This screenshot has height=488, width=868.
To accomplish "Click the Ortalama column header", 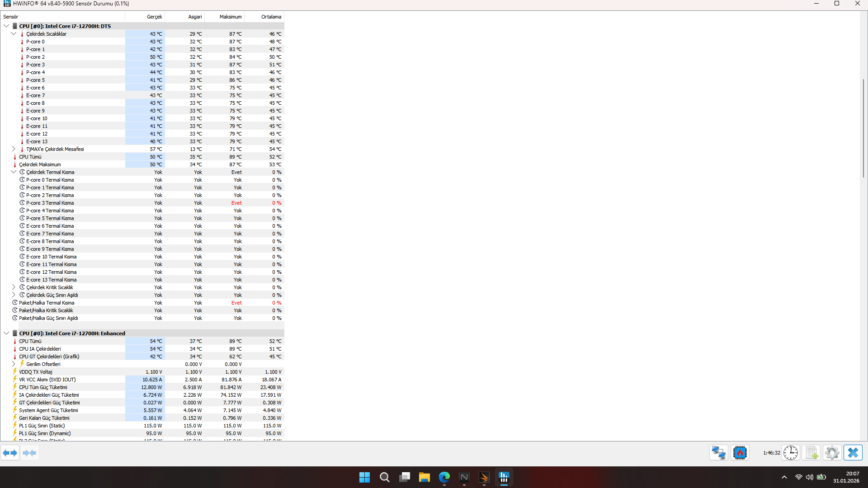I will click(271, 17).
